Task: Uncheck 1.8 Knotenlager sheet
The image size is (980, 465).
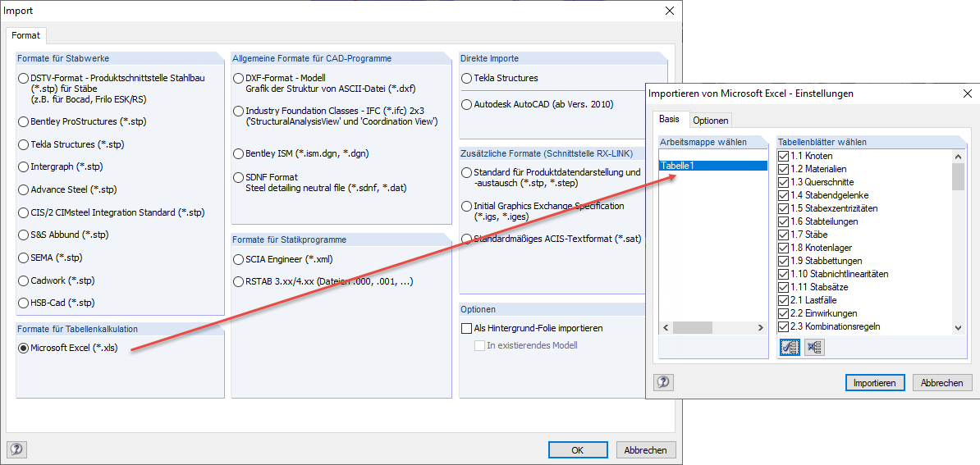Action: 783,248
